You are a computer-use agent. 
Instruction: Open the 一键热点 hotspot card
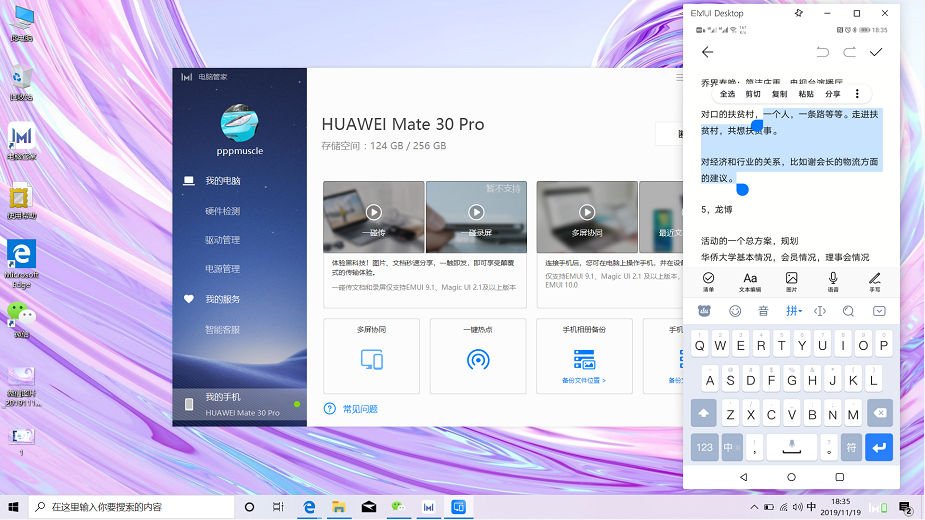pyautogui.click(x=478, y=356)
